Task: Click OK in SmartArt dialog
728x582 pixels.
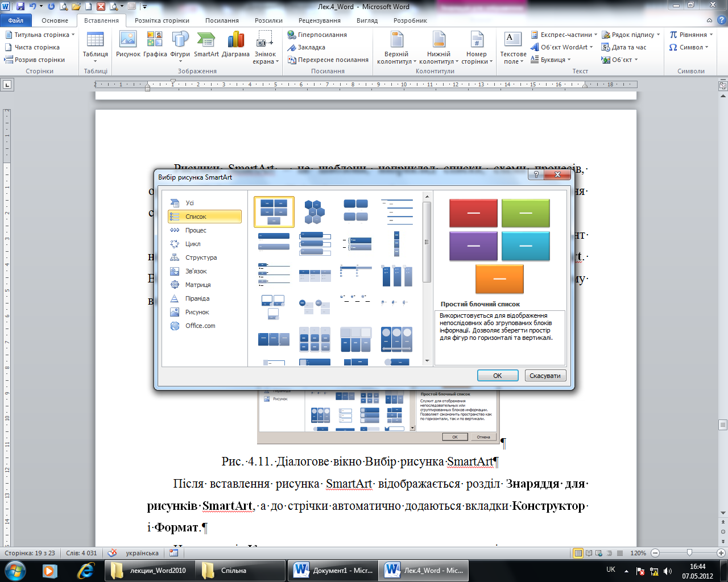Action: point(498,376)
